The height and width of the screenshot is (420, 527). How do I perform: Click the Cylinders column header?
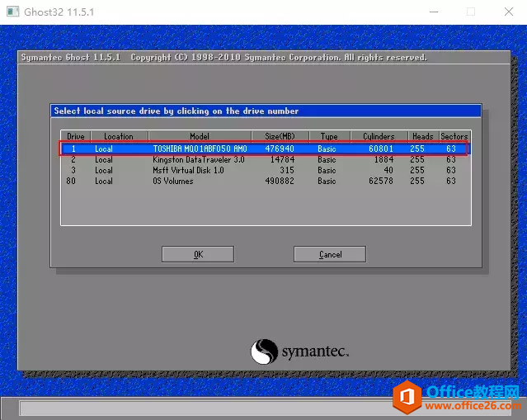coord(379,136)
